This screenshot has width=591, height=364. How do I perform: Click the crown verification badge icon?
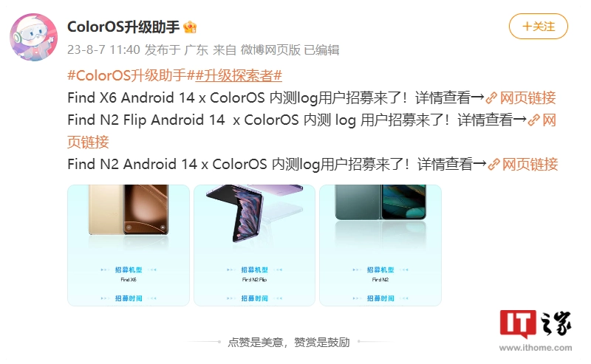[x=190, y=27]
